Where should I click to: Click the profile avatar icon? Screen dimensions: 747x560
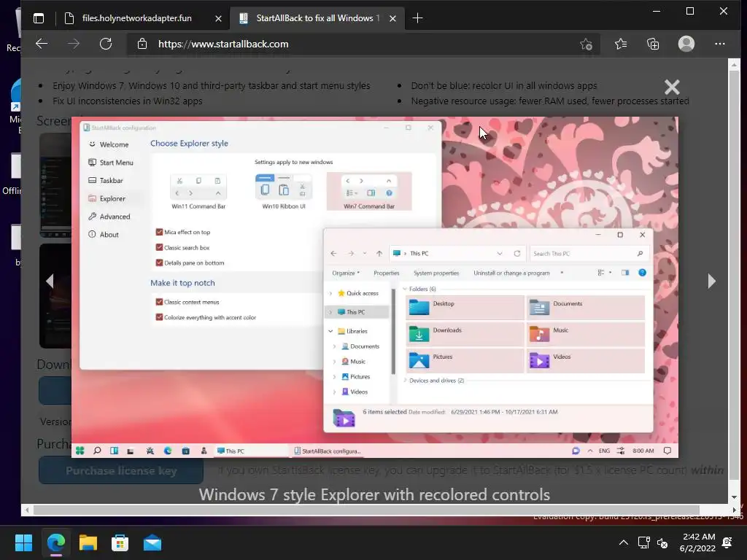point(686,44)
